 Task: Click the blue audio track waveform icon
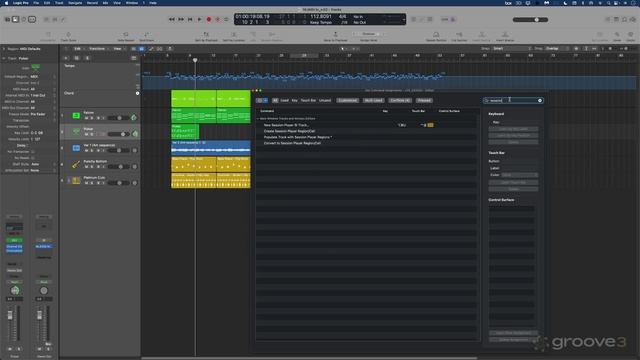76,148
